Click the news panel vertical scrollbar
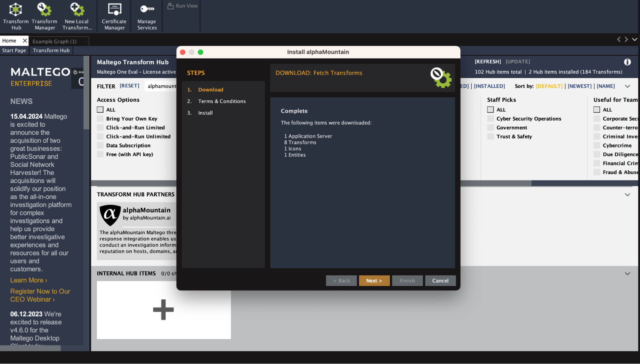Screen dimensions: 640x364 [x=86, y=93]
